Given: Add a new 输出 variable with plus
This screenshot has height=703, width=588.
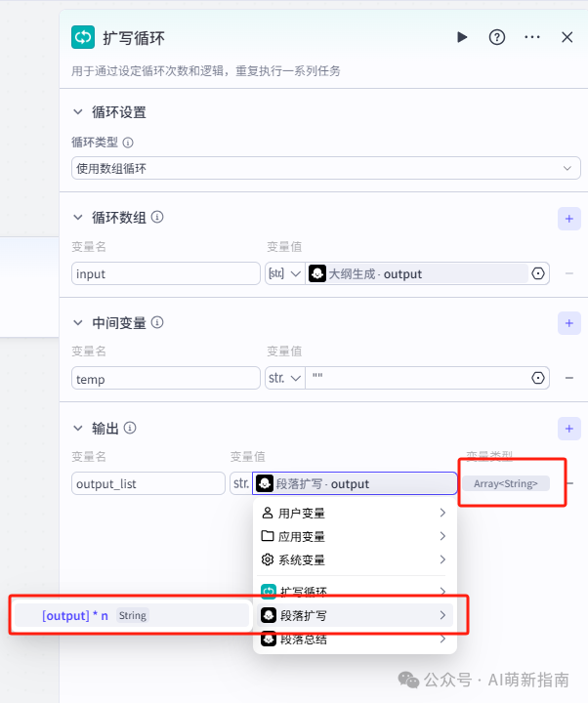Looking at the screenshot, I should click(569, 429).
